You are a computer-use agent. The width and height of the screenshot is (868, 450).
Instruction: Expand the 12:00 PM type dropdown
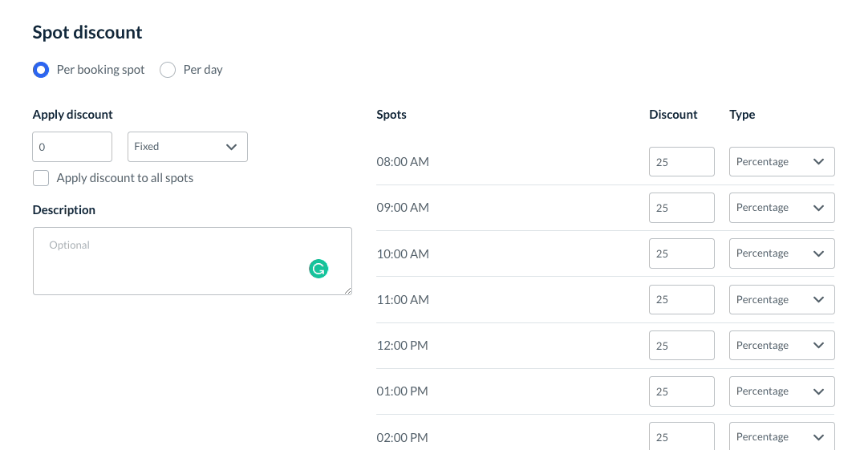coord(781,346)
